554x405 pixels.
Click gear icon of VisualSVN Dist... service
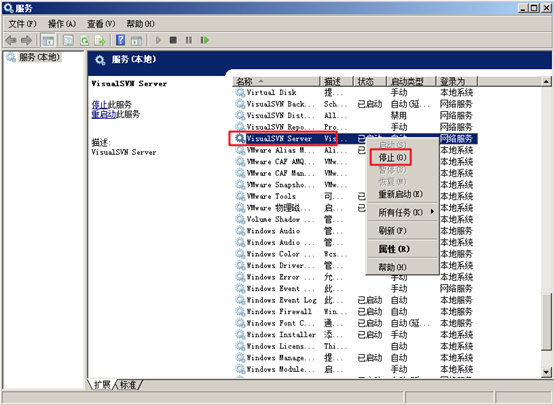(x=240, y=115)
